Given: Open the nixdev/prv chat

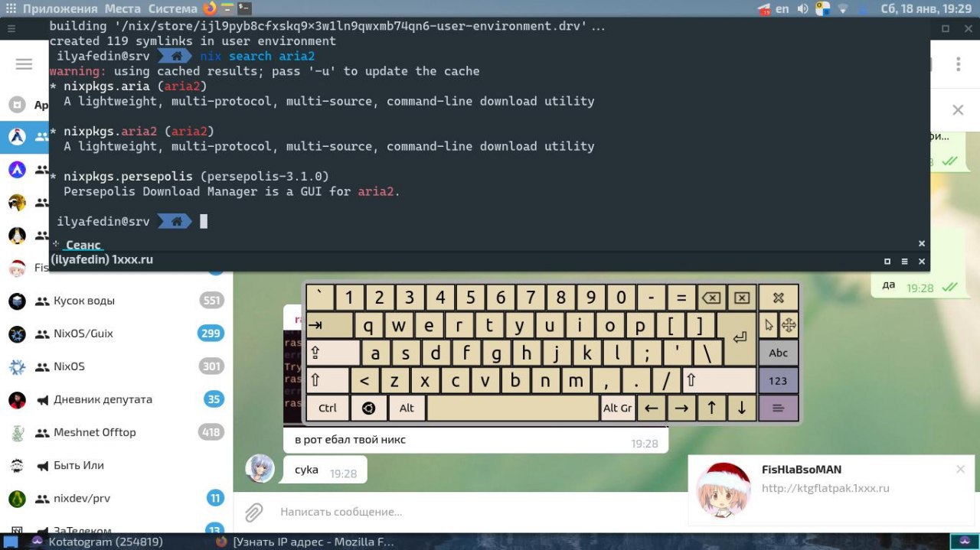Looking at the screenshot, I should [116, 498].
